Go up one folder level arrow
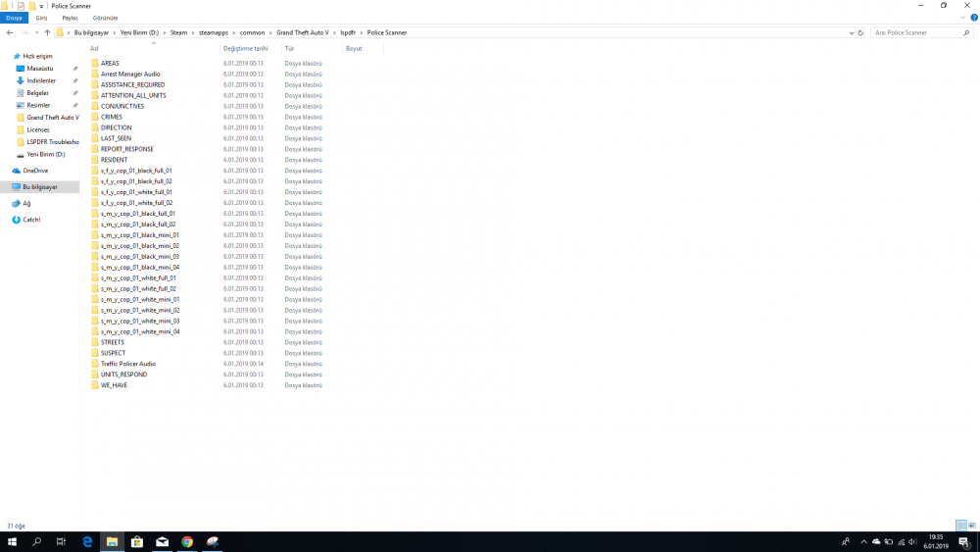This screenshot has height=552, width=980. pyautogui.click(x=47, y=32)
